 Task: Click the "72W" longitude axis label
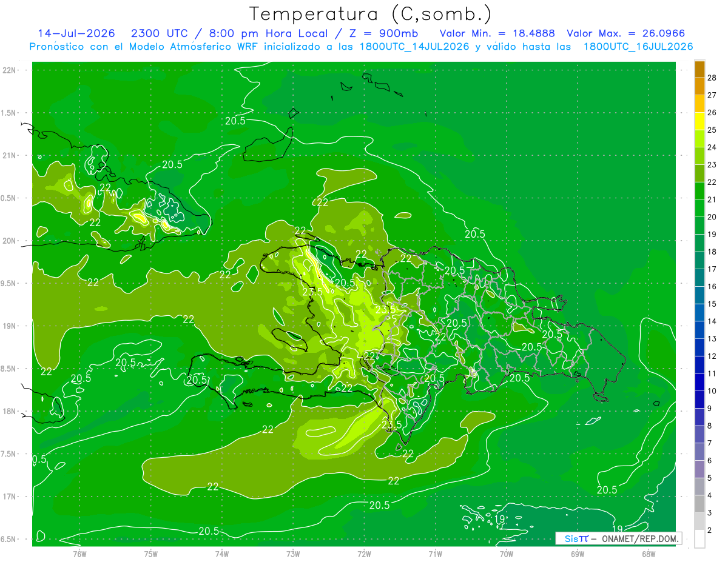pyautogui.click(x=364, y=553)
